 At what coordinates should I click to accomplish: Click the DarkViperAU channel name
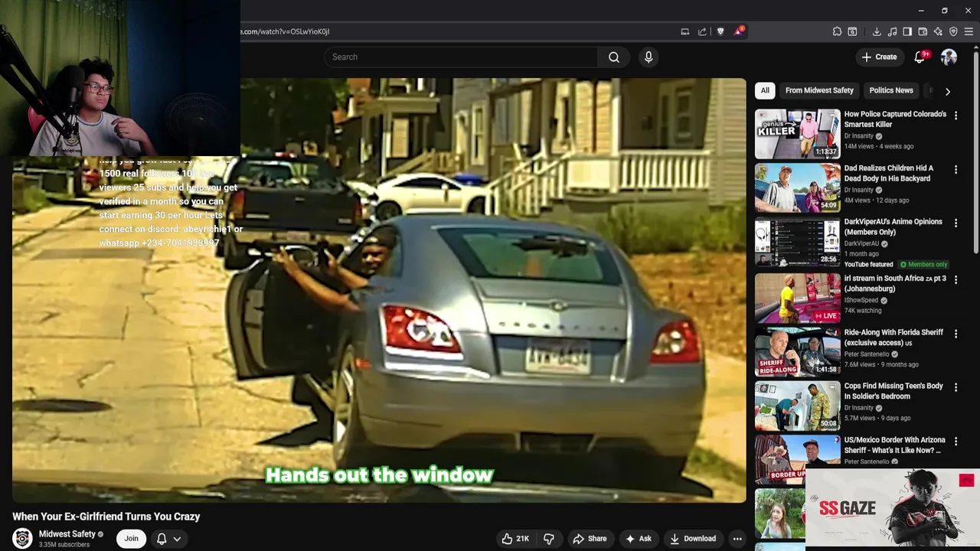(861, 244)
